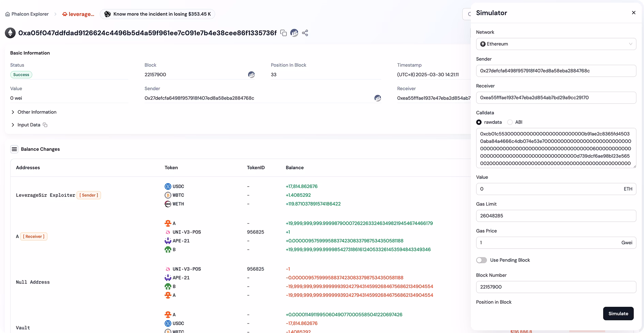The image size is (644, 333).
Task: Click the Balance Changes list icon
Action: pyautogui.click(x=14, y=149)
